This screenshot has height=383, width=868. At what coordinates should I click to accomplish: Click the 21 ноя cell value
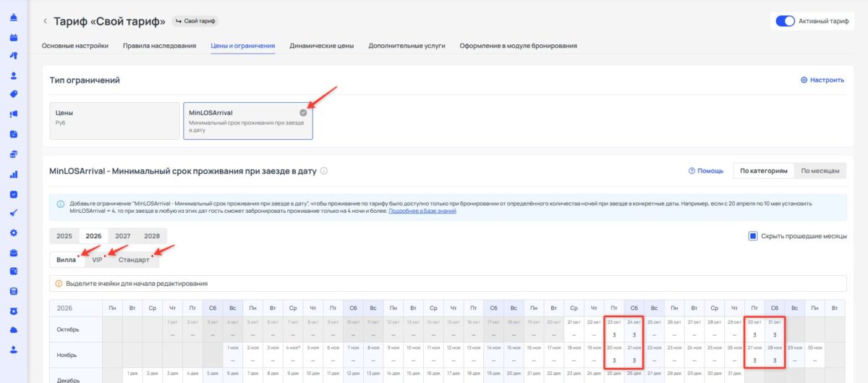tap(634, 361)
